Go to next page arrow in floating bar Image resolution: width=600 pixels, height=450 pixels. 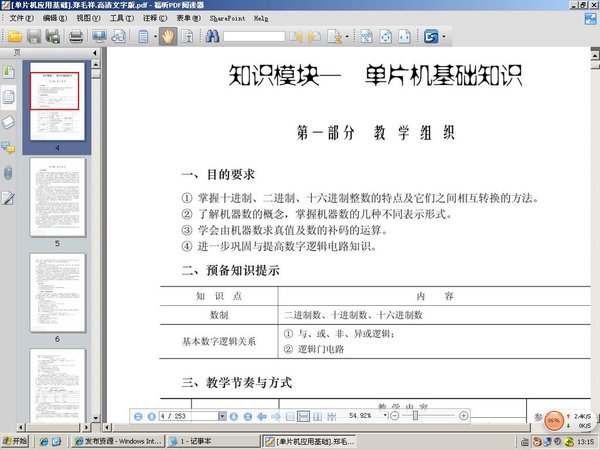click(x=234, y=416)
